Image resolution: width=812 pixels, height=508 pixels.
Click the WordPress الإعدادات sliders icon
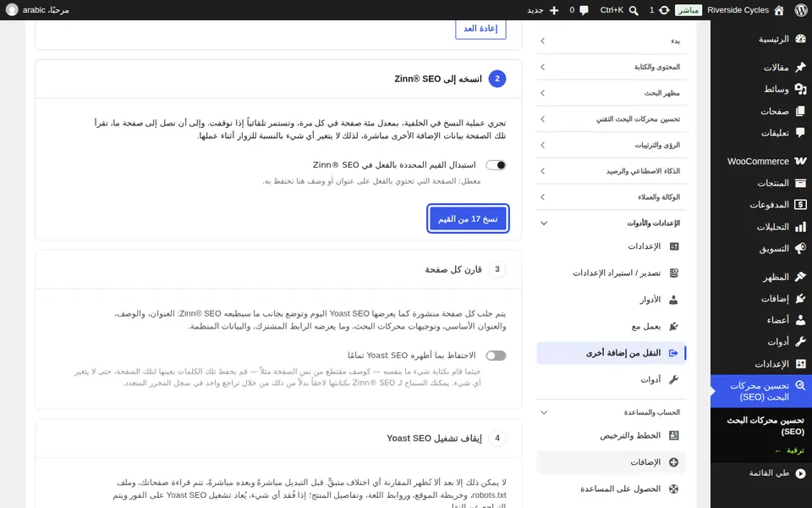(x=801, y=364)
